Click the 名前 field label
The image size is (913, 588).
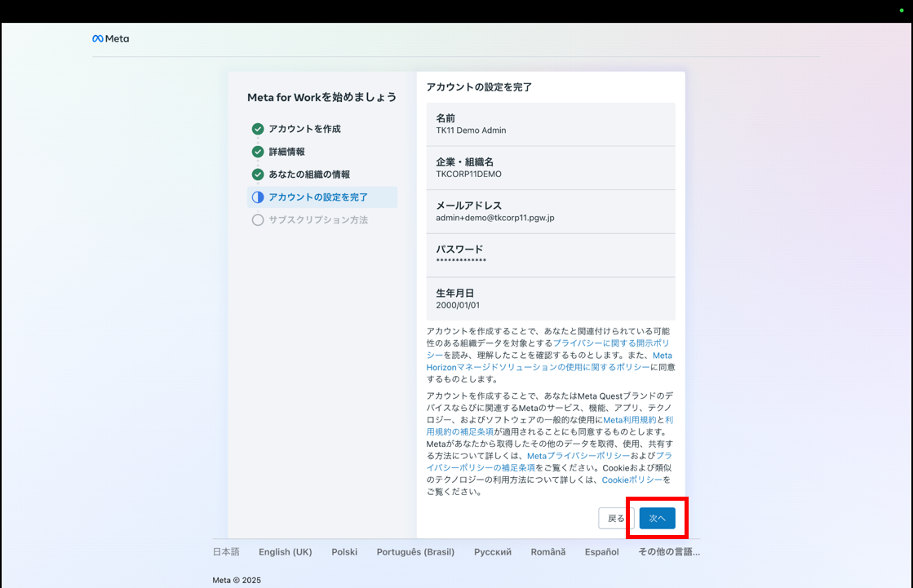pyautogui.click(x=445, y=118)
